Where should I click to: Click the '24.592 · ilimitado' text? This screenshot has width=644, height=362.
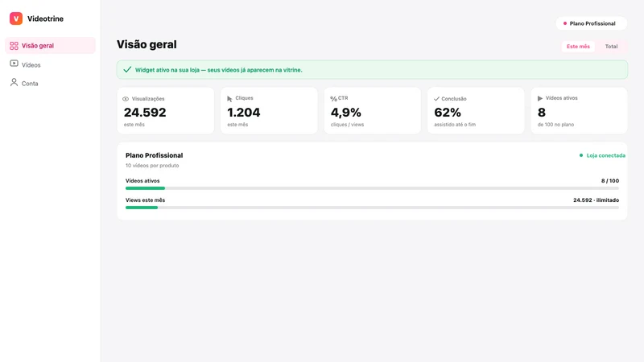[596, 200]
